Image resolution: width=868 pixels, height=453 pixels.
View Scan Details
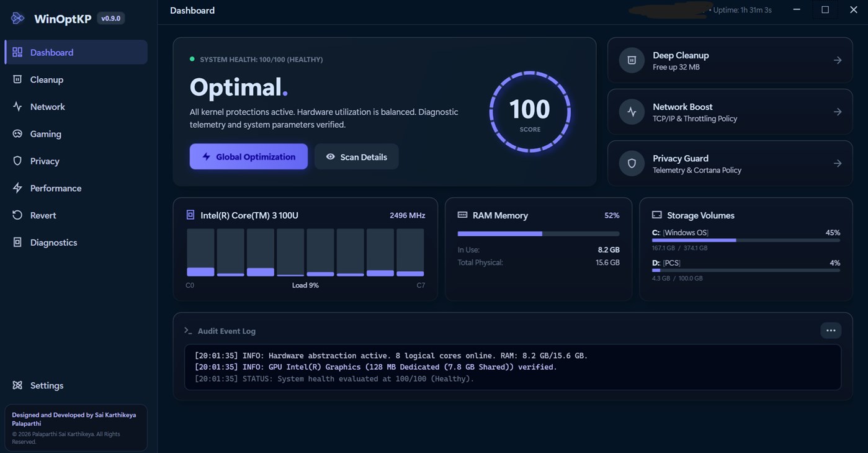click(357, 157)
